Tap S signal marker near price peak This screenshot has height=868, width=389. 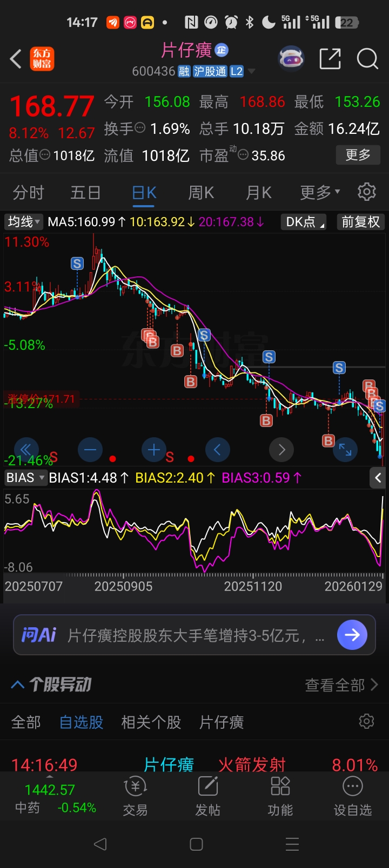[77, 263]
